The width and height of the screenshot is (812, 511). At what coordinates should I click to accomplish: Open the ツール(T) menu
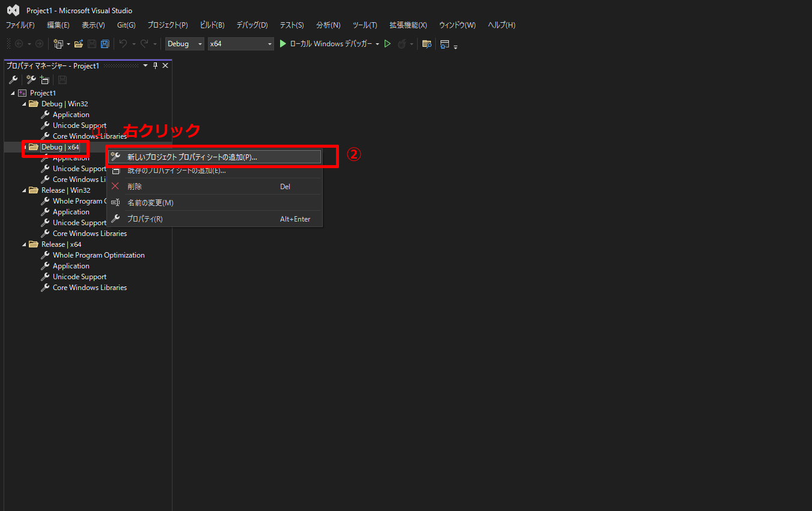point(365,25)
